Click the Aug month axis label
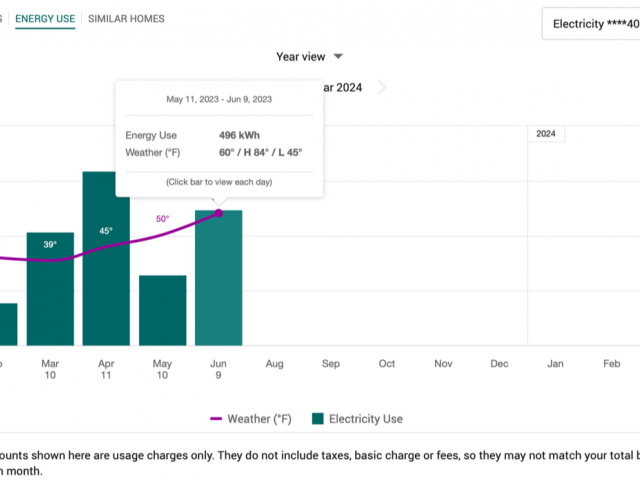The height and width of the screenshot is (480, 640). 274,364
